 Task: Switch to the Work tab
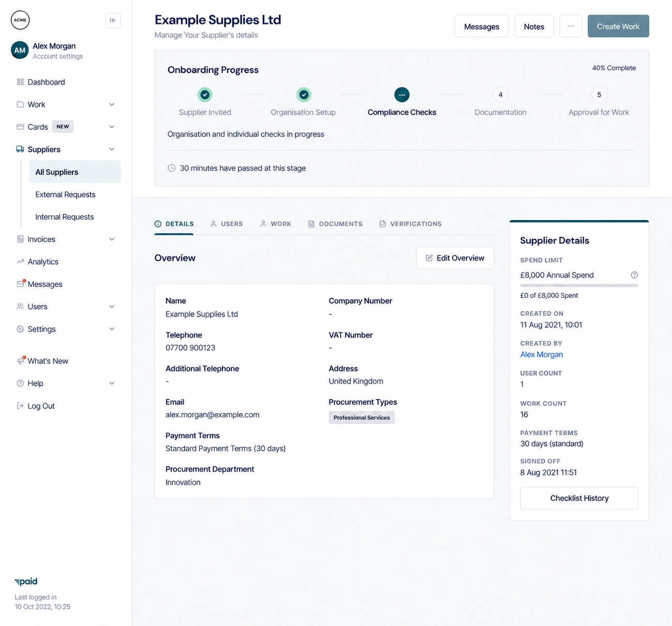tap(276, 224)
